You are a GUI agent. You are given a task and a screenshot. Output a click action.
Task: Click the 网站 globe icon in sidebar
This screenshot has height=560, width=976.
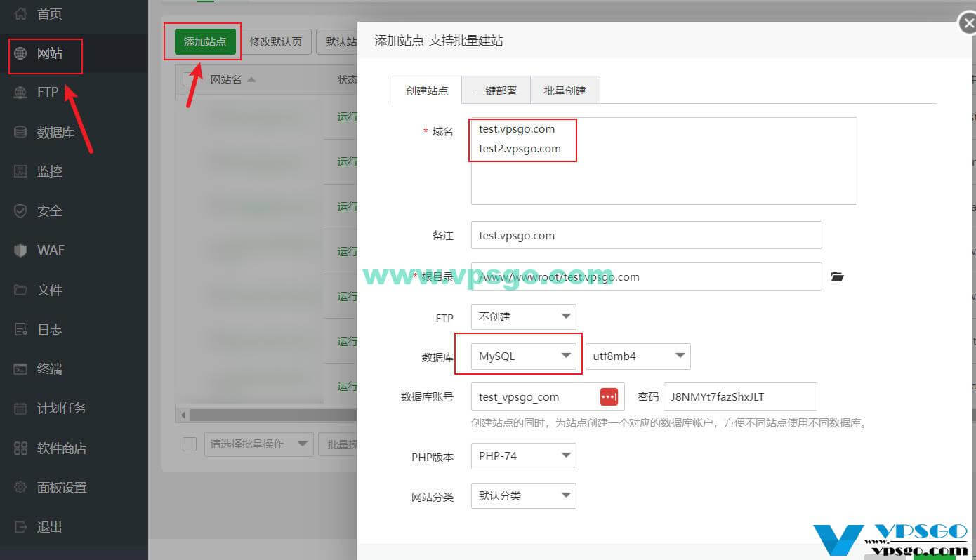point(21,53)
